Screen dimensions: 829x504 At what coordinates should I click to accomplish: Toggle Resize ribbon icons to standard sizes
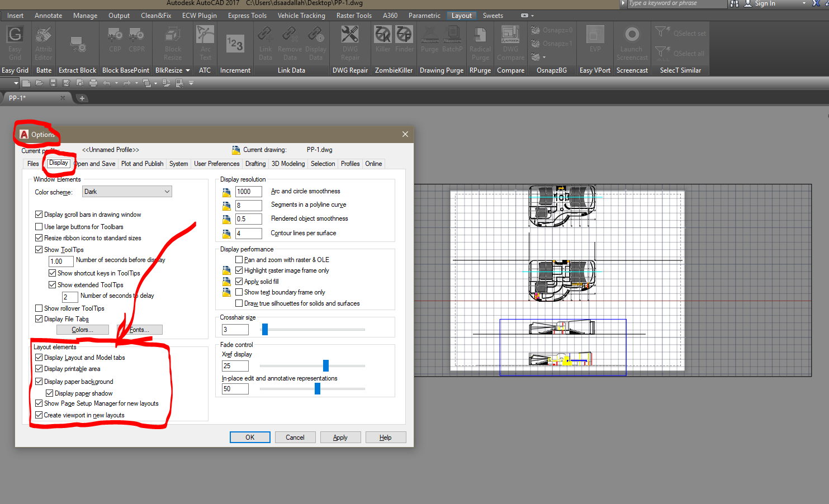[x=39, y=238]
